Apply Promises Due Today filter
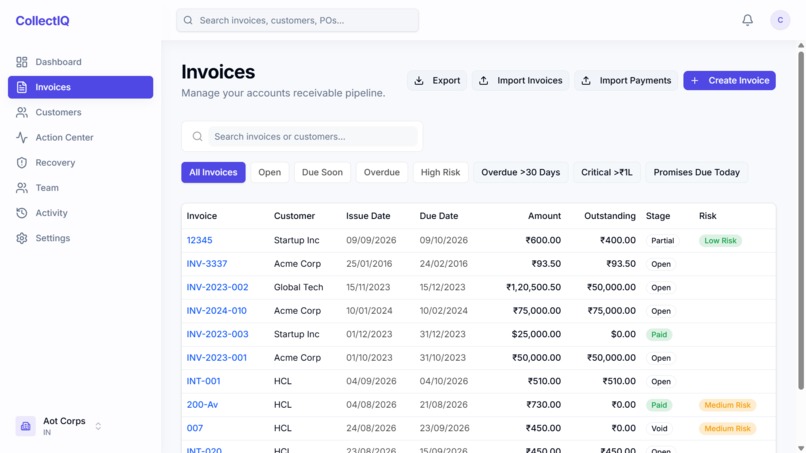This screenshot has height=453, width=806. tap(697, 173)
